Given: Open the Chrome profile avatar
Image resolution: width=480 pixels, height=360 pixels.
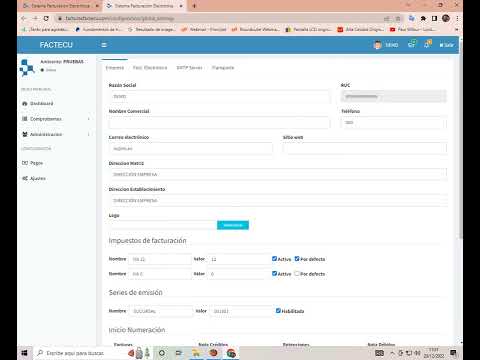Looking at the screenshot, I should (446, 18).
